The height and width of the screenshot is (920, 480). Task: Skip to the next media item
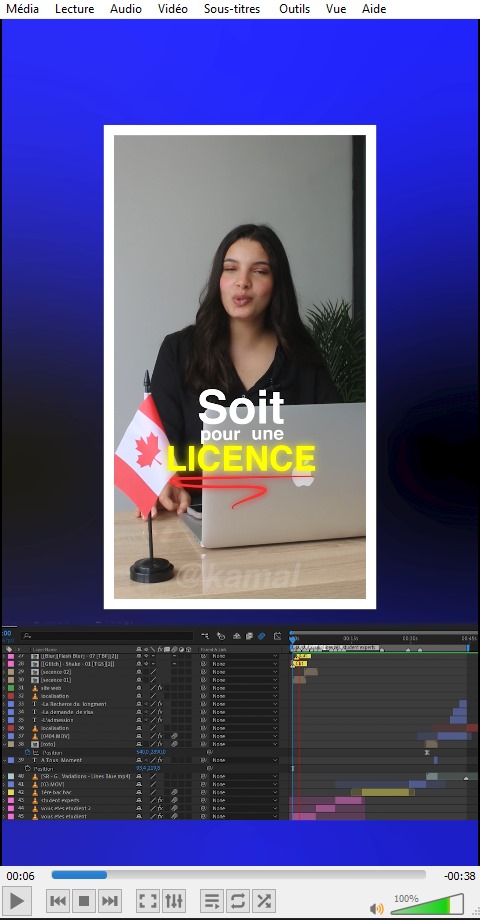click(x=110, y=901)
